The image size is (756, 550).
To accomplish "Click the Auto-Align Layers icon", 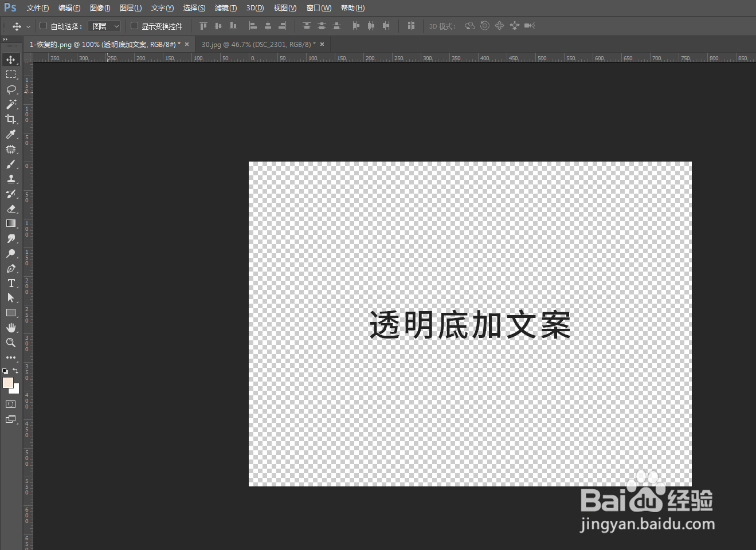I will point(411,26).
